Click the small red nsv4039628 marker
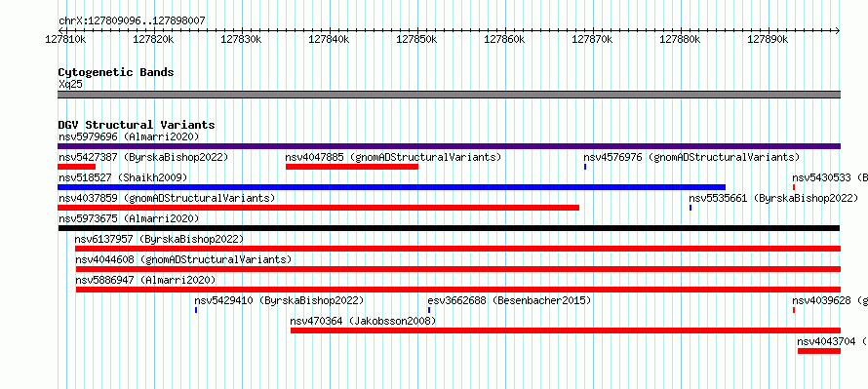 click(794, 310)
